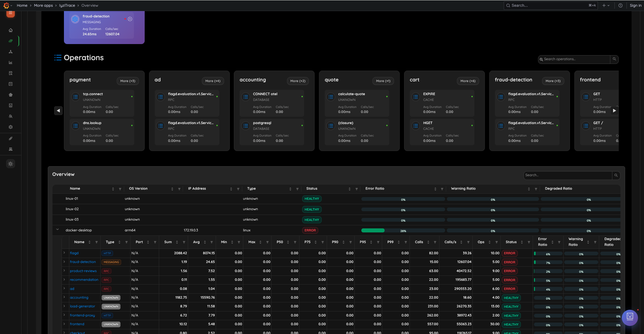Open the lyziTrace breadcrumb entry
Screen dimensions: 644x334
point(67,5)
